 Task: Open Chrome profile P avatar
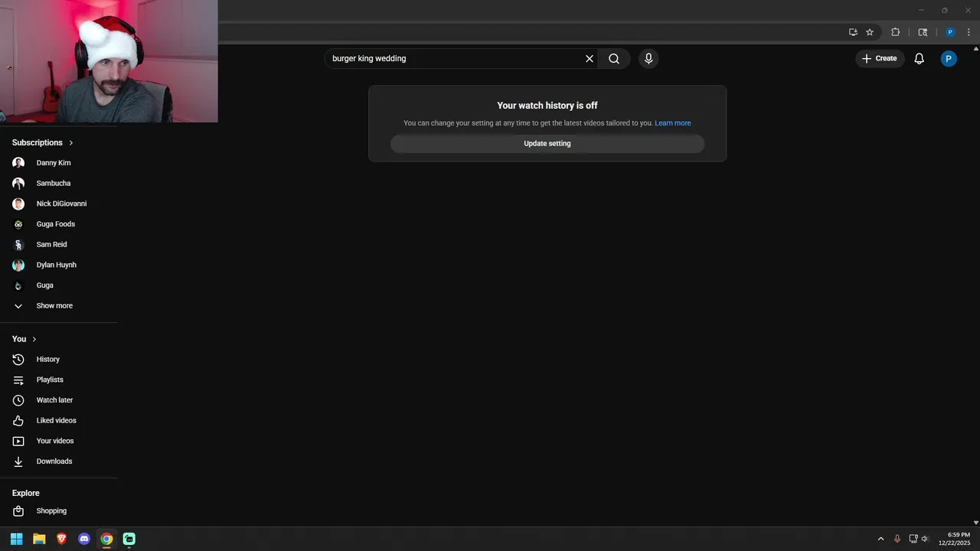click(950, 32)
